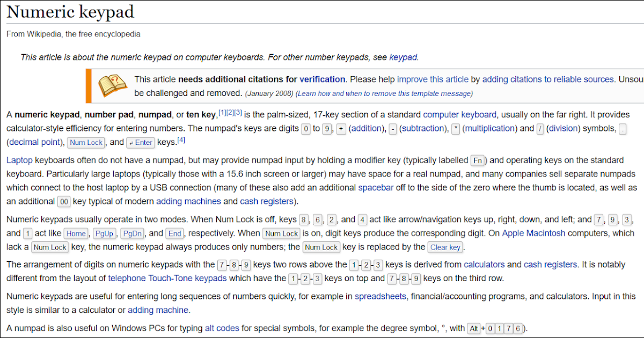
Task: Click the open book citation icon
Action: click(112, 86)
